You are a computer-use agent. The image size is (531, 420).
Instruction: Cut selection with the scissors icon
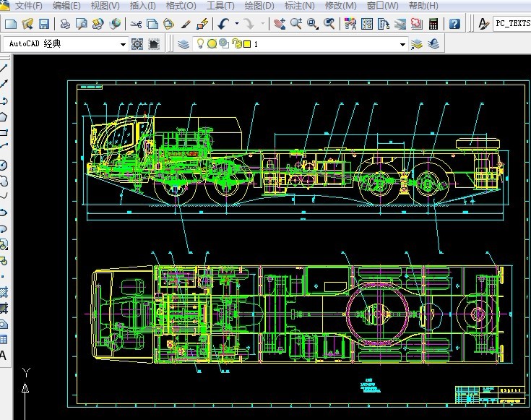[136, 24]
